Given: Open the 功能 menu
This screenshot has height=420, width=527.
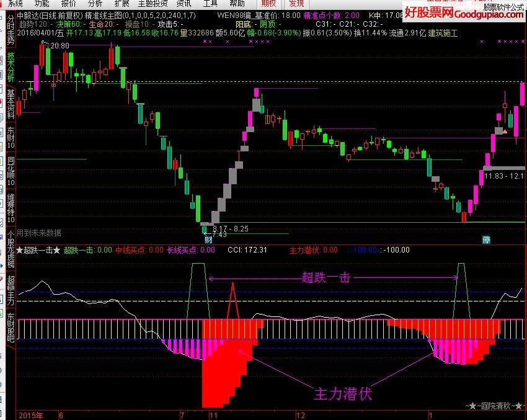Looking at the screenshot, I should tap(42, 3).
